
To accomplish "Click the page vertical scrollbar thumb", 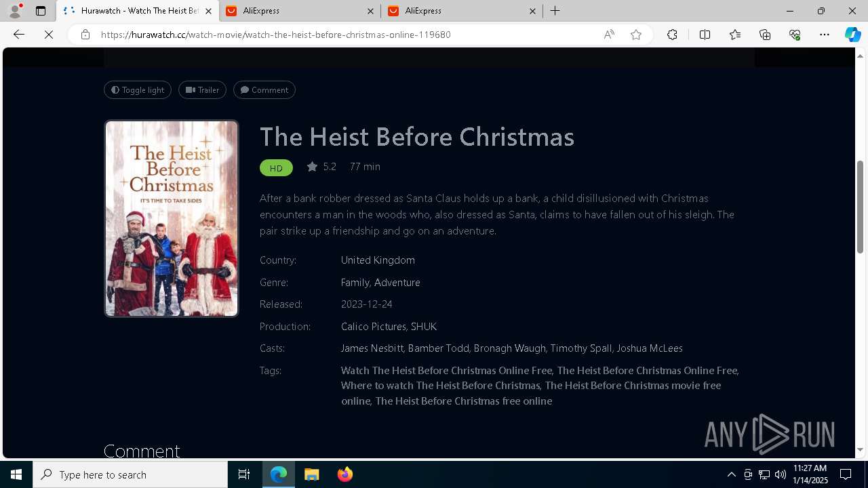I will 861,207.
